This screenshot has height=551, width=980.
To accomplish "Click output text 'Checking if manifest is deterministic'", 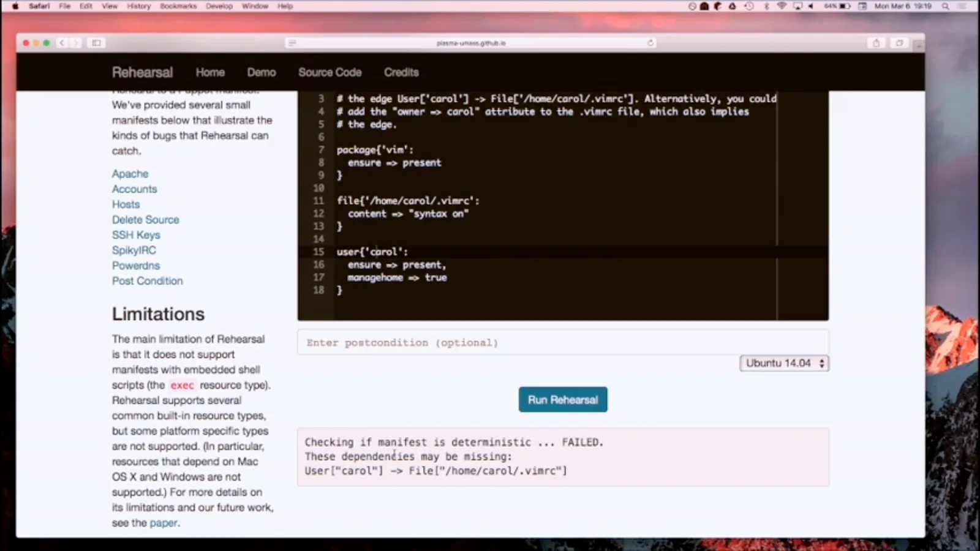I will [x=418, y=442].
